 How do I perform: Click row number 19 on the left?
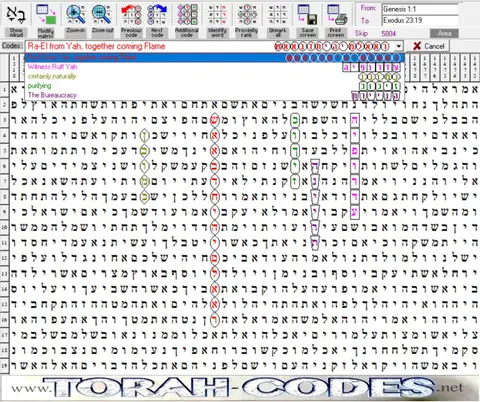click(4, 365)
